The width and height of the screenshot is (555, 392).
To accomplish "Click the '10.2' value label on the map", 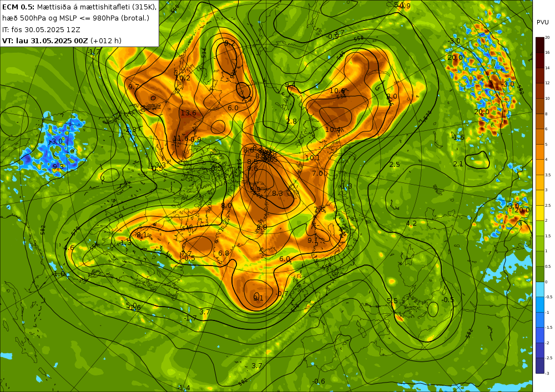I will coord(183,78).
